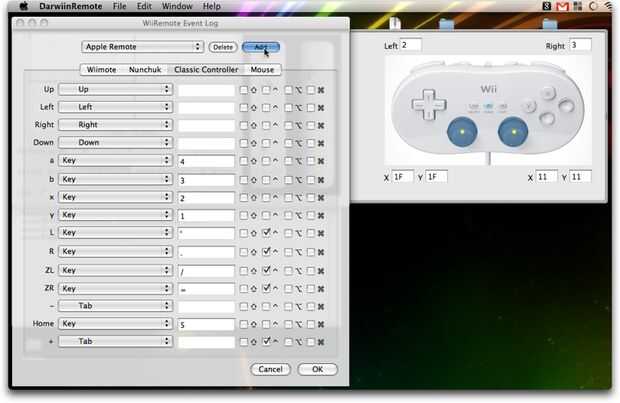620x403 pixels.
Task: Open the Left row action dropdown
Action: (x=115, y=107)
